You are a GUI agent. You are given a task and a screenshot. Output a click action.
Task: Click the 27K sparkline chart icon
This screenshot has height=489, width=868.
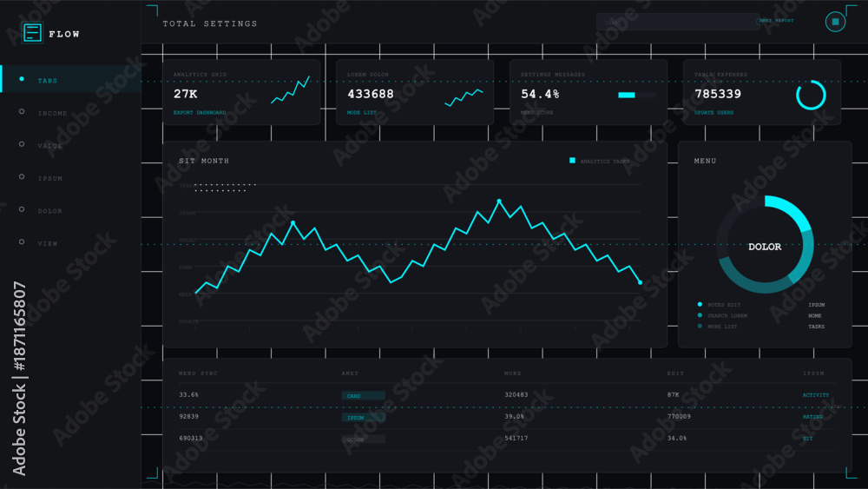[290, 89]
